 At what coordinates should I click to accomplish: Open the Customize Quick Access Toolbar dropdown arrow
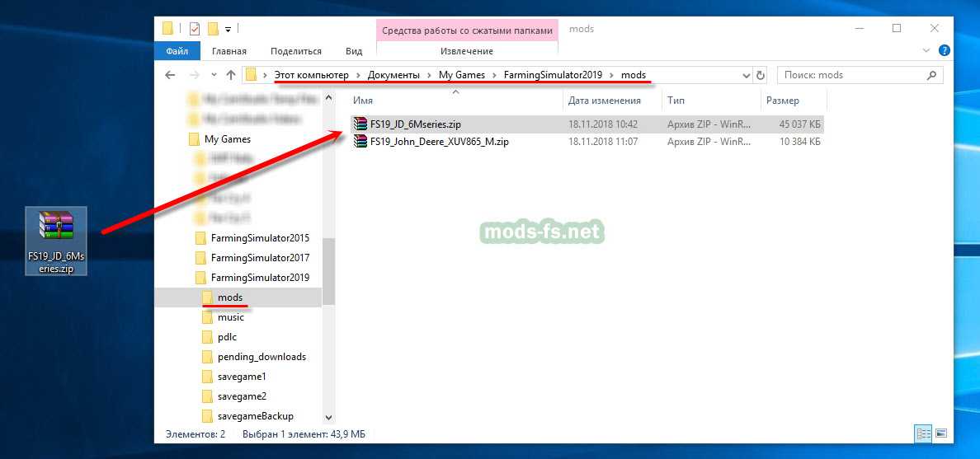(x=229, y=30)
